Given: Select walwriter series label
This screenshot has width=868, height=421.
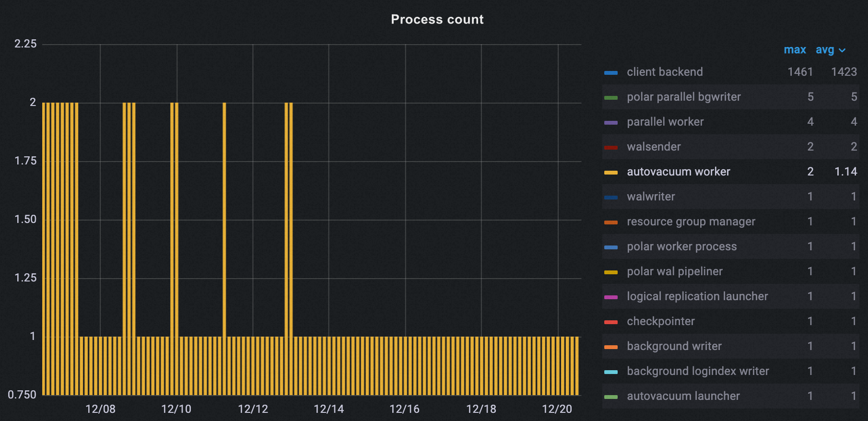Looking at the screenshot, I should (651, 197).
